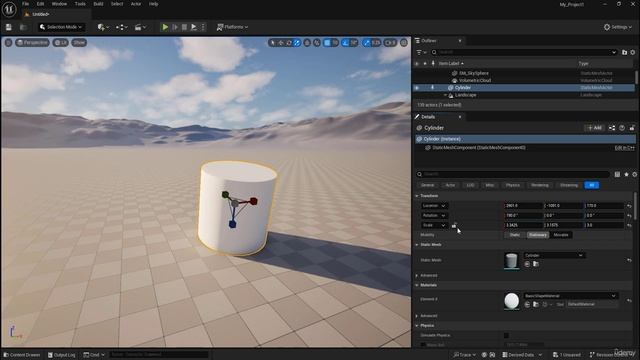Stop the play session
The height and width of the screenshot is (360, 640).
point(184,27)
